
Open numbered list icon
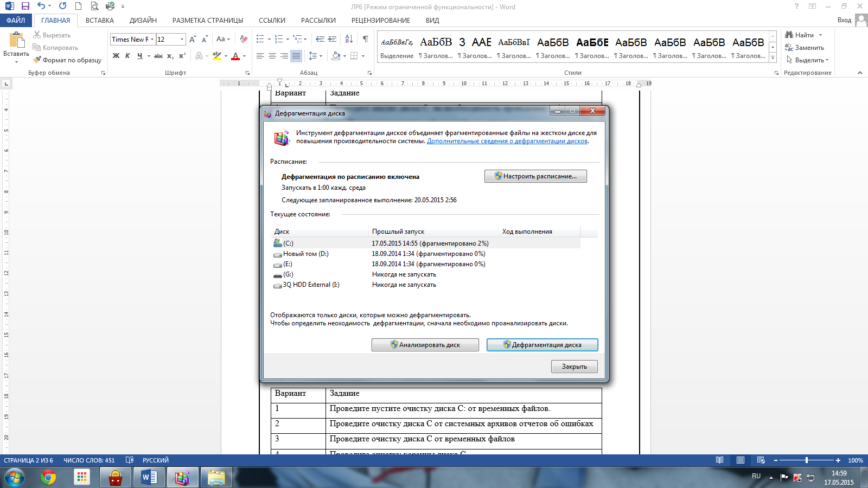(279, 39)
